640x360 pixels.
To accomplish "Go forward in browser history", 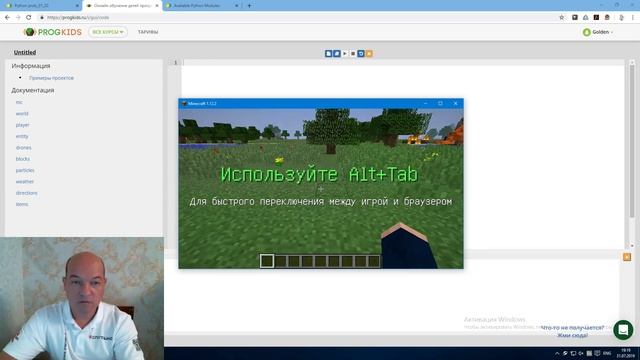I will click(18, 18).
